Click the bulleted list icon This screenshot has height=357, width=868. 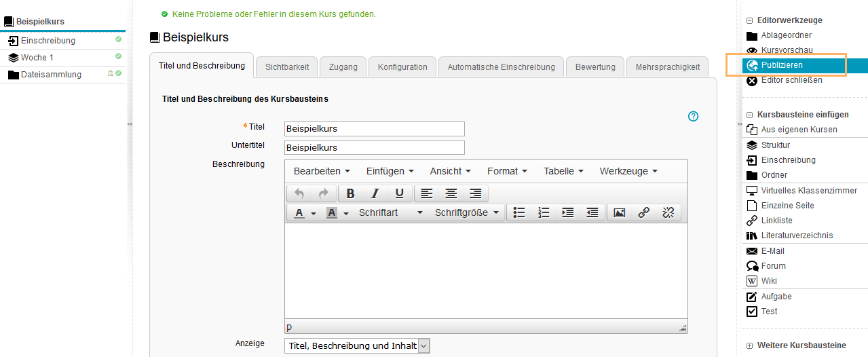(x=519, y=212)
